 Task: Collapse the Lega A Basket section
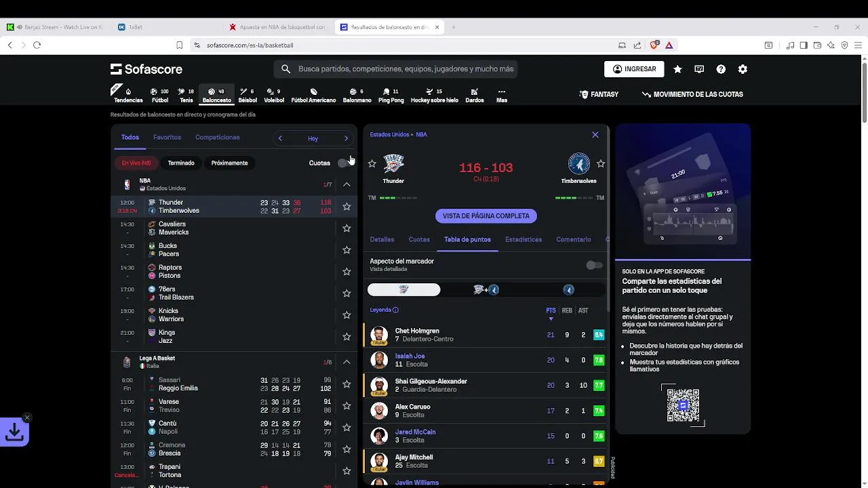click(347, 362)
